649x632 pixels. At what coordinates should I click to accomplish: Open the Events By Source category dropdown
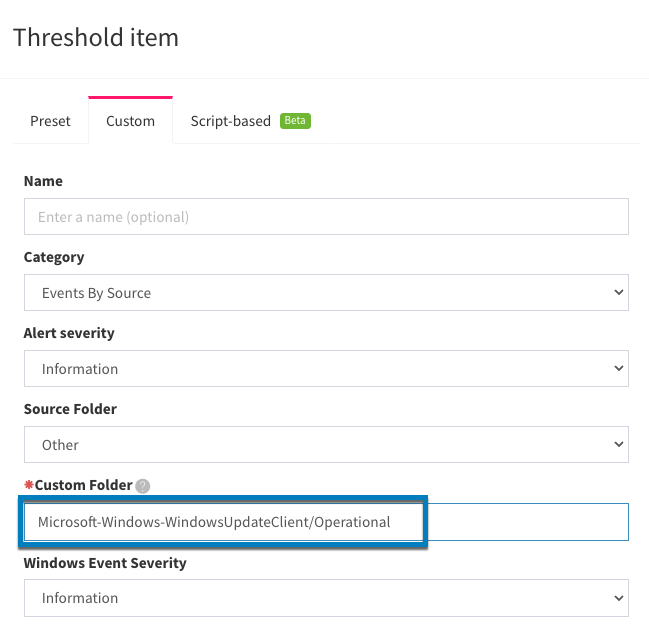coord(326,292)
